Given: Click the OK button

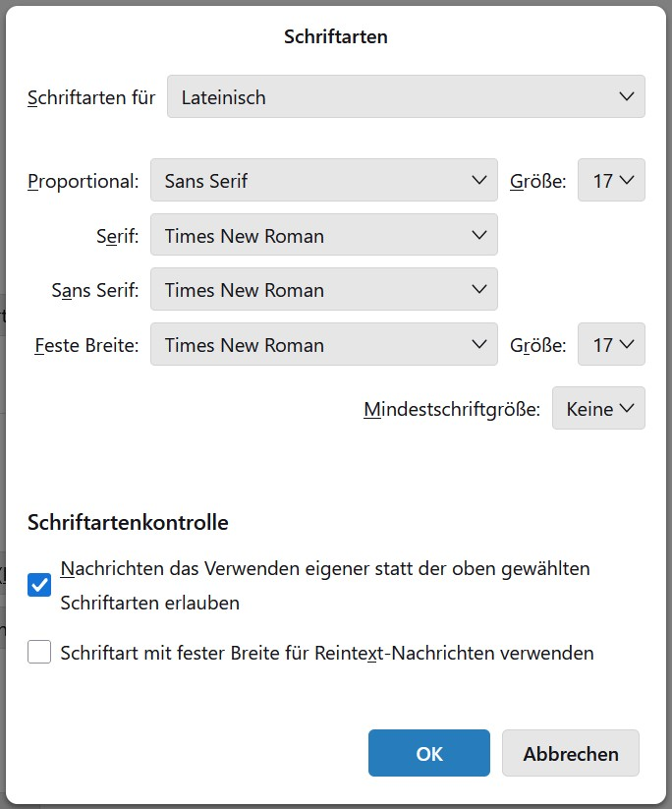Looking at the screenshot, I should point(429,754).
